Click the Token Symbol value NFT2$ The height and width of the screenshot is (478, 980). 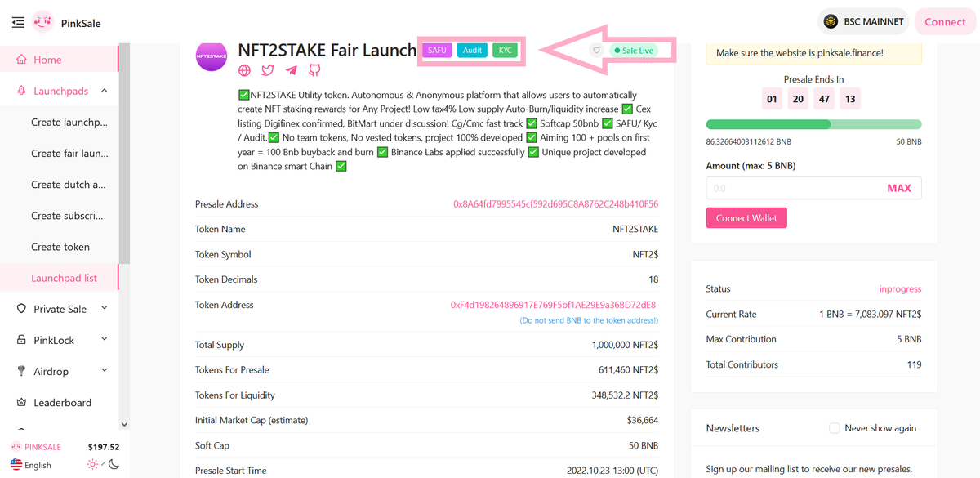645,254
